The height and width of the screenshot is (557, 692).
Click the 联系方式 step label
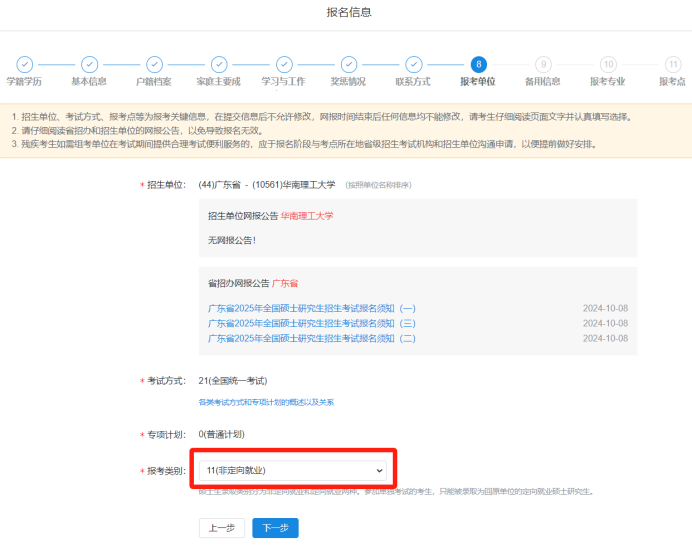(413, 82)
